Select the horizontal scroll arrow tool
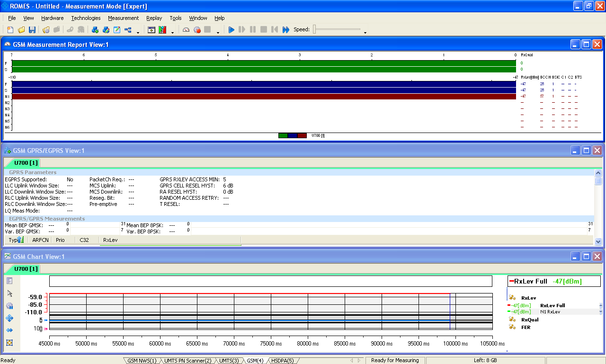606x364 pixels. 9,330
